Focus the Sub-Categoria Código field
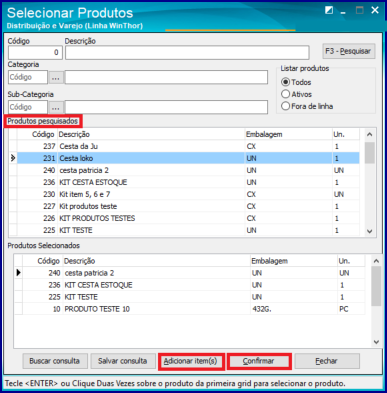Viewport: 387px width, 393px height. pos(28,107)
